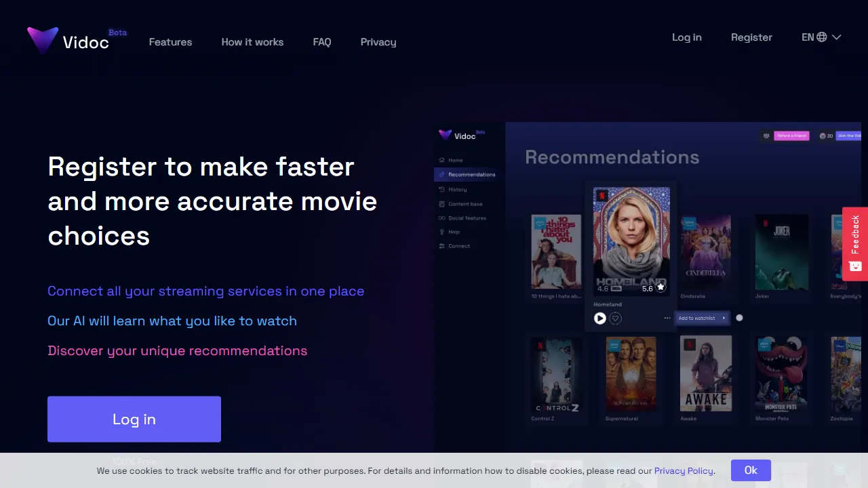
Task: Click the three-dots icon beside Add to watchlist
Action: click(667, 318)
